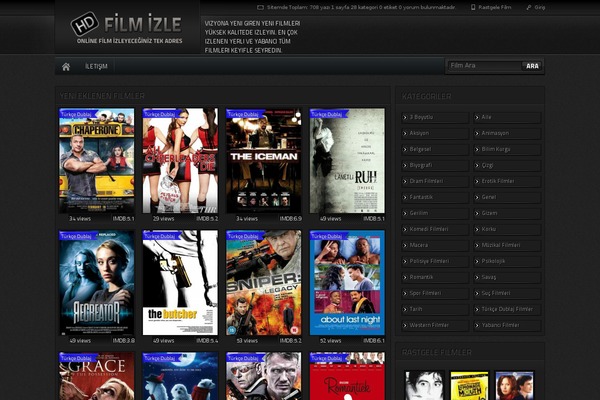Click the Türkçe Dublaj badge on Chaperone
The image size is (600, 400).
click(x=77, y=114)
